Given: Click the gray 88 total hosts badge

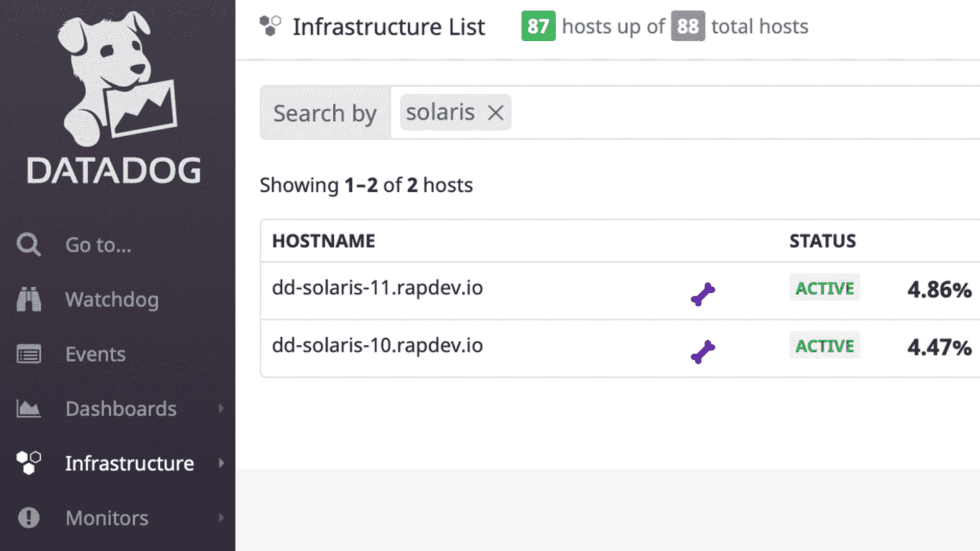Looking at the screenshot, I should (688, 26).
